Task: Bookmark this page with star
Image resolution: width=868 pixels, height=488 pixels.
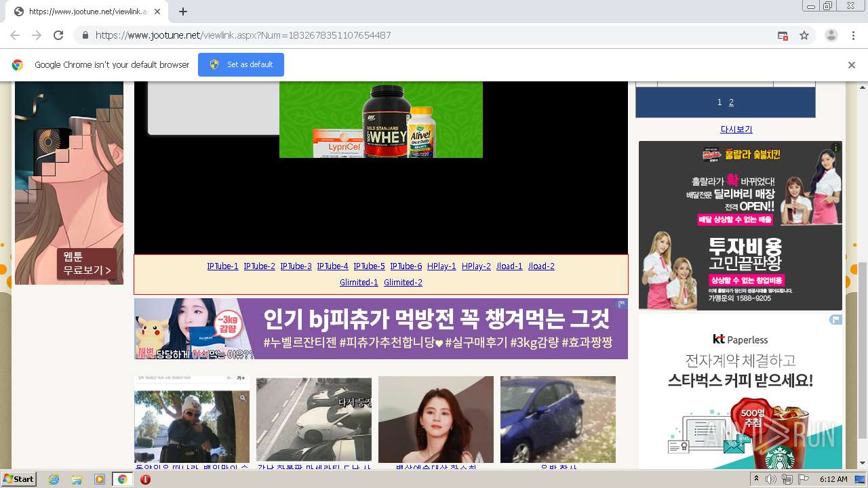Action: [x=804, y=35]
